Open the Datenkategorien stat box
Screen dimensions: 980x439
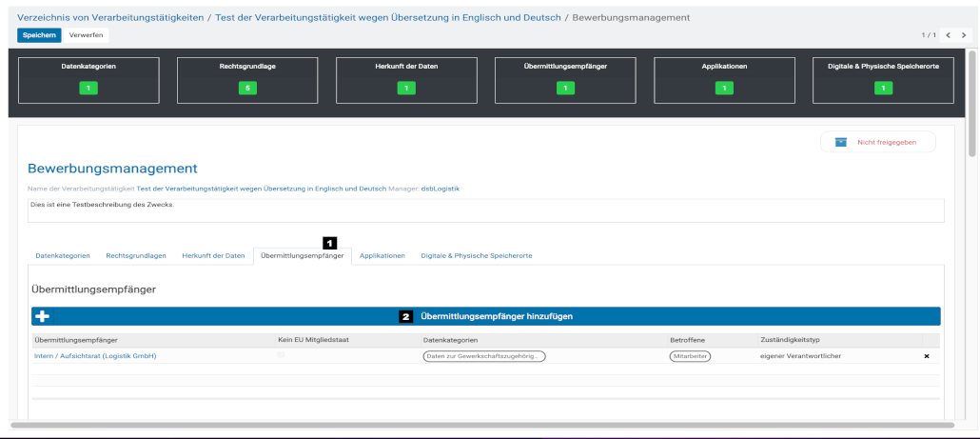[88, 79]
